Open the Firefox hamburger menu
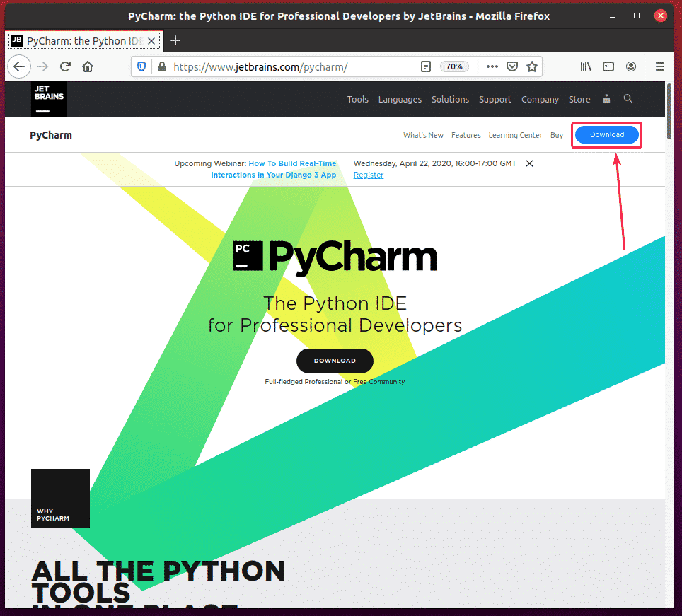 click(x=660, y=66)
